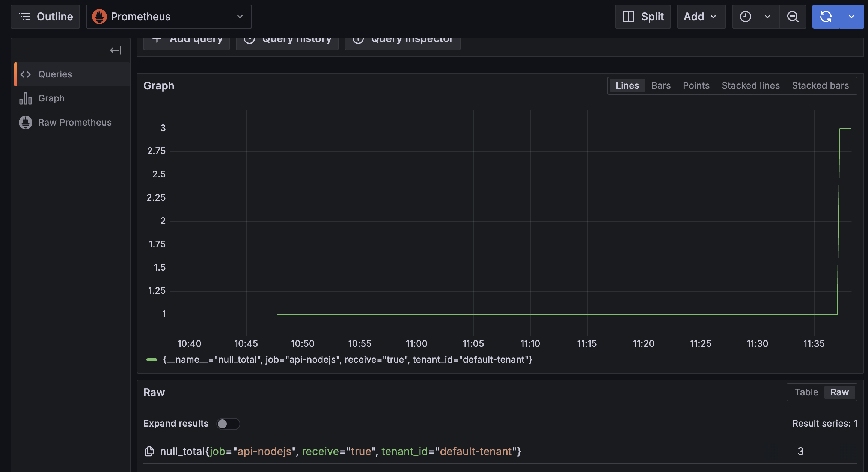868x472 pixels.
Task: Click the Prometheus data source icon
Action: pyautogui.click(x=99, y=16)
